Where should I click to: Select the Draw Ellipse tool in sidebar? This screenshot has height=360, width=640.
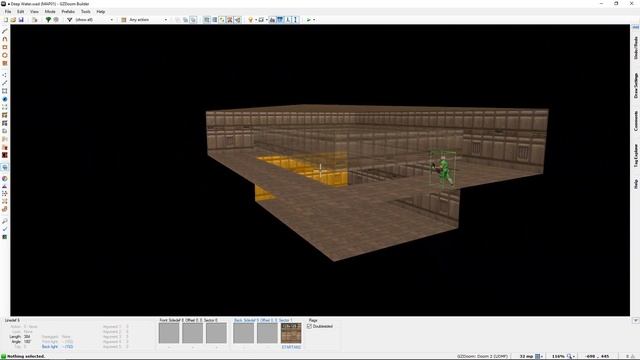[4, 55]
